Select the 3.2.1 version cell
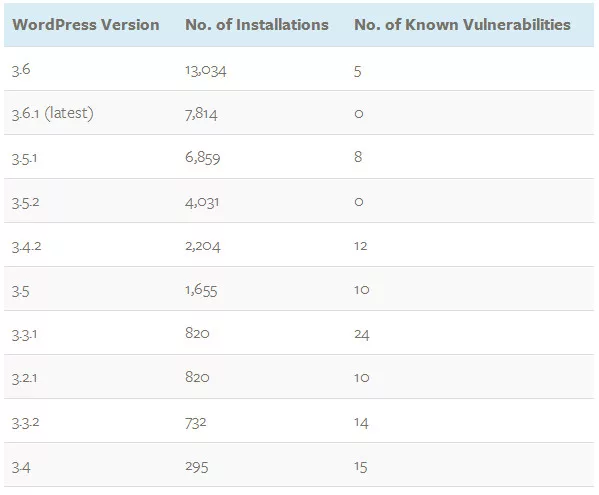Viewport: 599px width, 495px height. click(24, 379)
